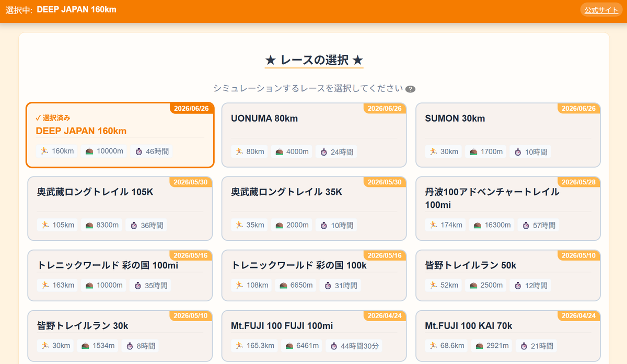Click mountain icon next to 10000m on DEEP JAPAN
This screenshot has height=364, width=627.
tap(89, 151)
